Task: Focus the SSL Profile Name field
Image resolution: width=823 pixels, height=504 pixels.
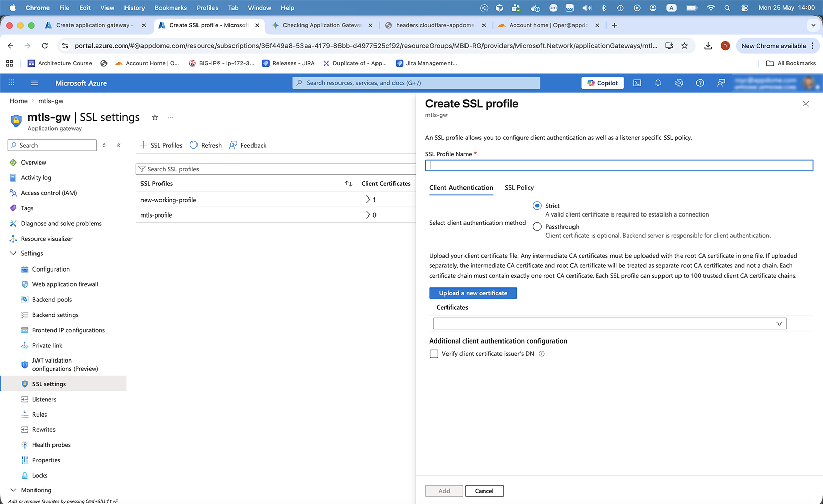Action: (619, 166)
